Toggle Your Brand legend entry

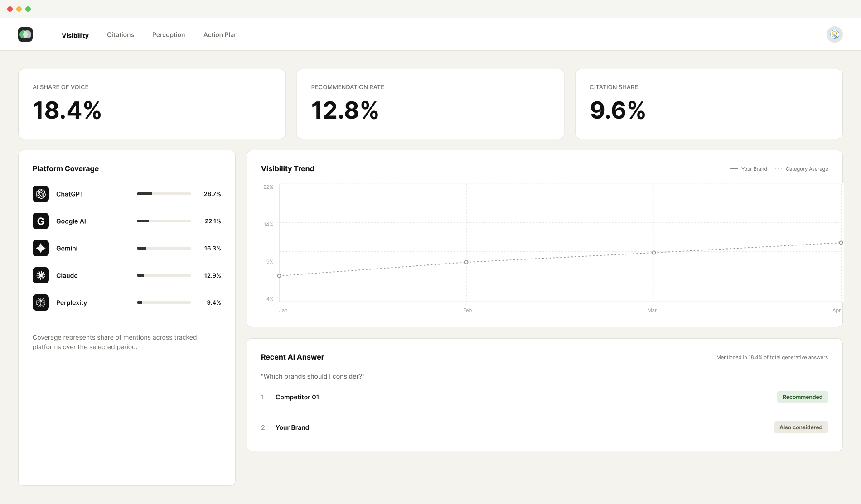[749, 169]
